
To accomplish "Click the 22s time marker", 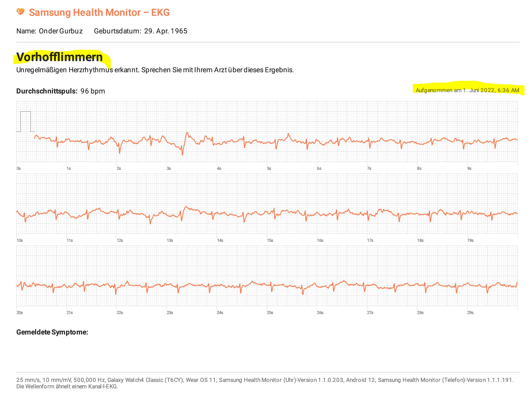I will pos(120,313).
